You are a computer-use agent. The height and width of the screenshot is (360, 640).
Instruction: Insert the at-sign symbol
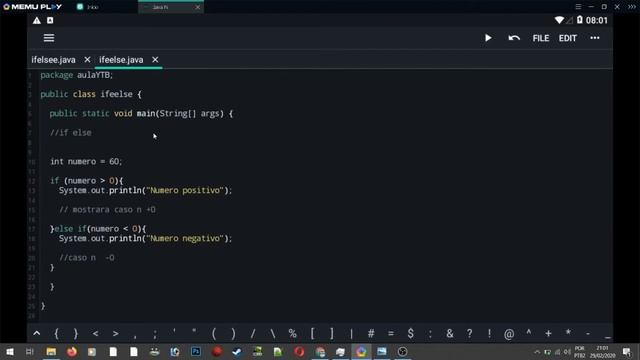[509, 334]
